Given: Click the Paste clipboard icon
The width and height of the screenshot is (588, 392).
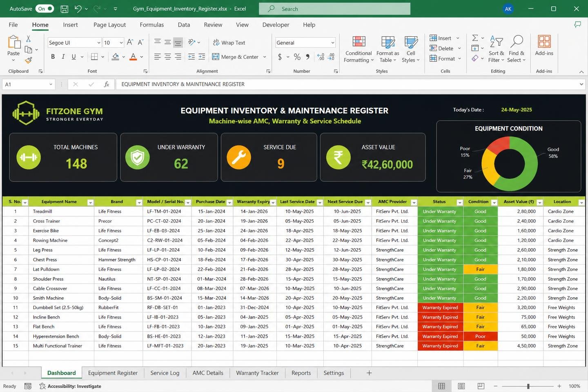Looking at the screenshot, I should tap(13, 42).
